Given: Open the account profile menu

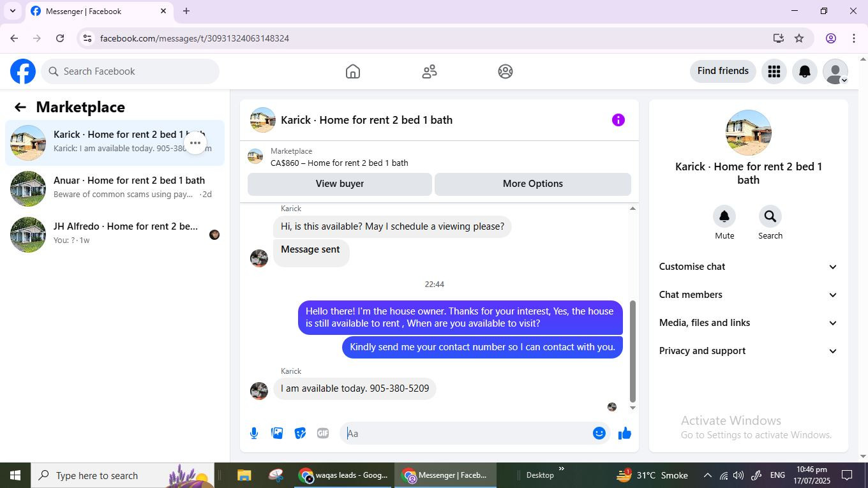Looking at the screenshot, I should tap(835, 71).
